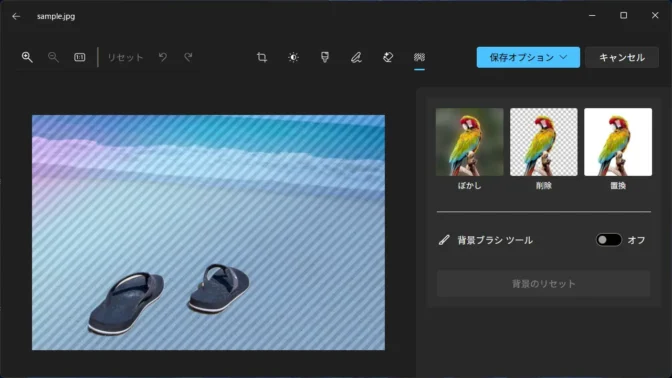672x378 pixels.
Task: Choose the 削除 background removal thumbnail
Action: point(543,142)
